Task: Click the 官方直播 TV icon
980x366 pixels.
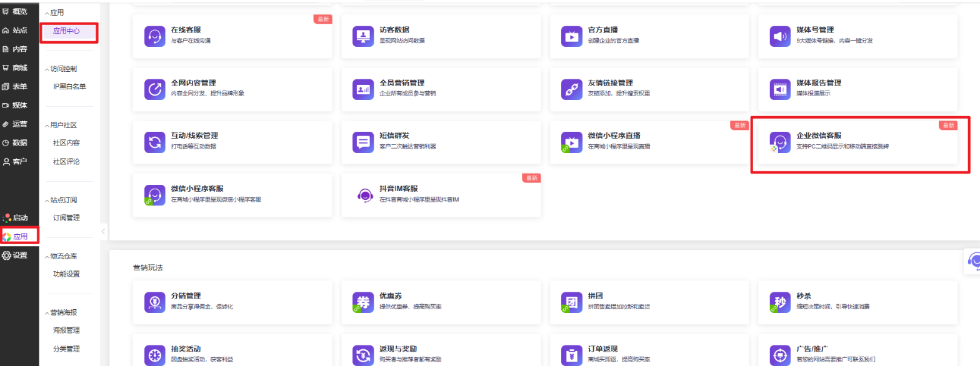Action: 571,36
